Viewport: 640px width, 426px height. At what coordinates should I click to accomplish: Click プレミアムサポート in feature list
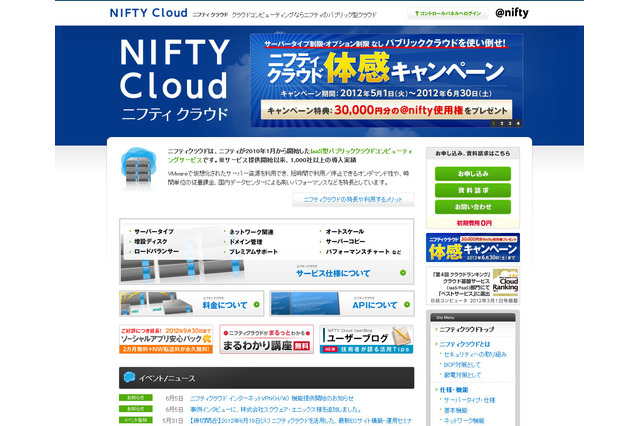tap(253, 252)
